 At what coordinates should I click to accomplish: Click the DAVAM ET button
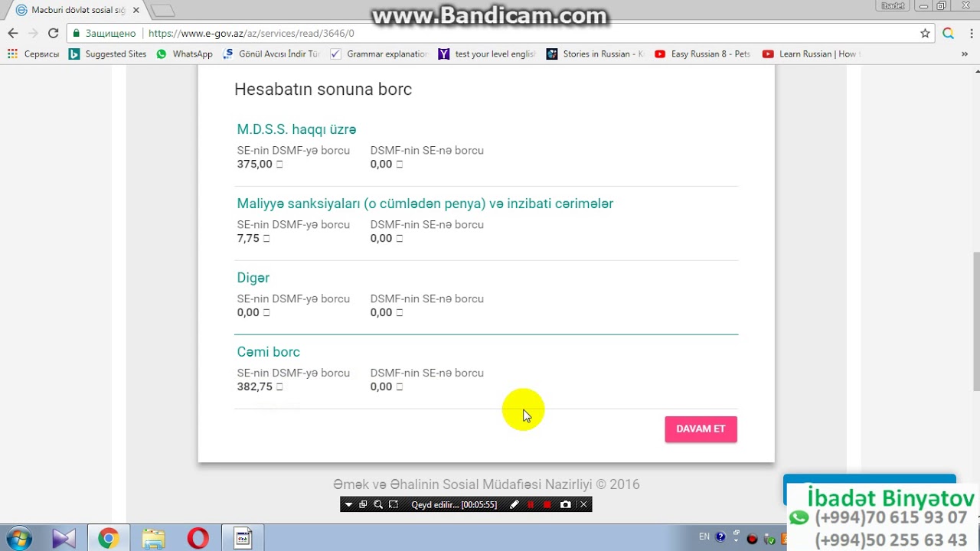click(701, 429)
